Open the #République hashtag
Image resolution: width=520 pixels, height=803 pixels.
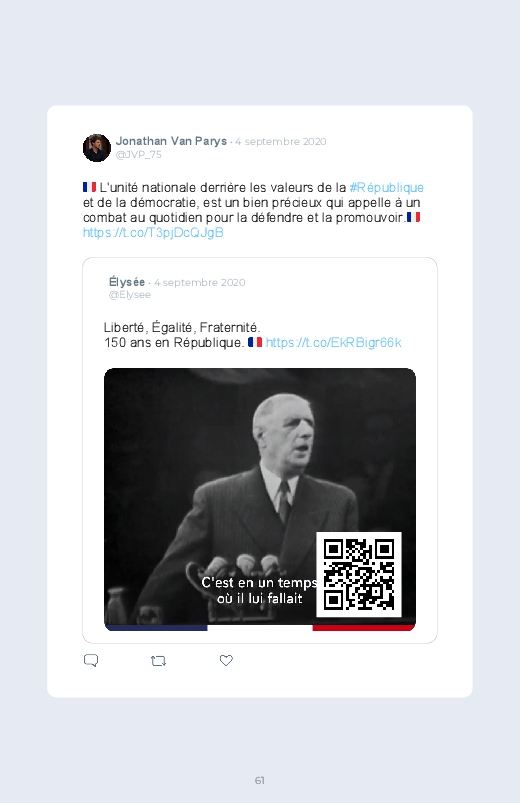[x=387, y=187]
